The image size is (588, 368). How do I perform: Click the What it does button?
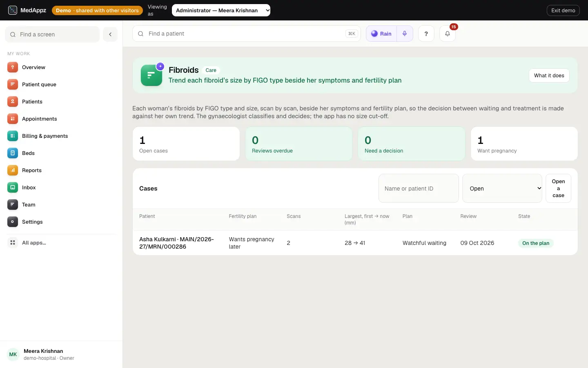click(549, 76)
